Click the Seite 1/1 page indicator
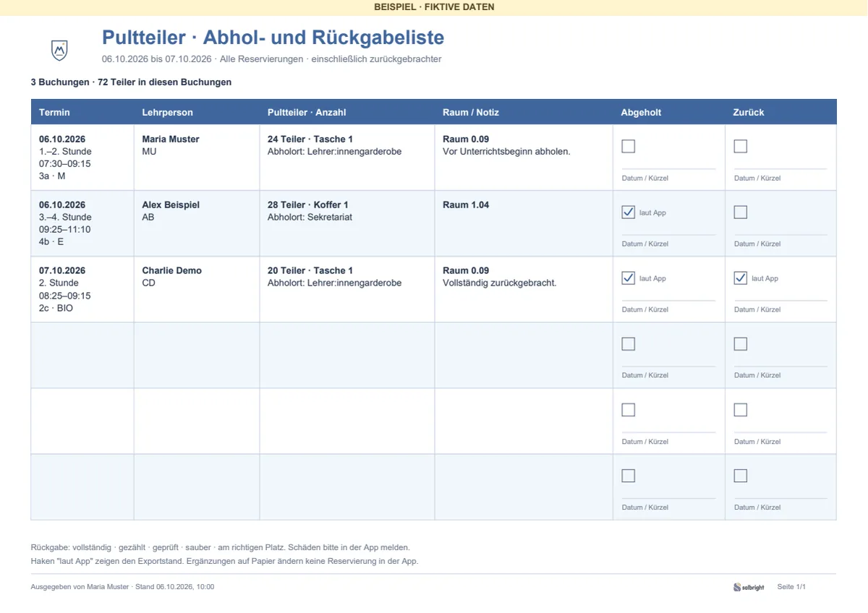Viewport: 868px width, 613px height. coord(791,587)
